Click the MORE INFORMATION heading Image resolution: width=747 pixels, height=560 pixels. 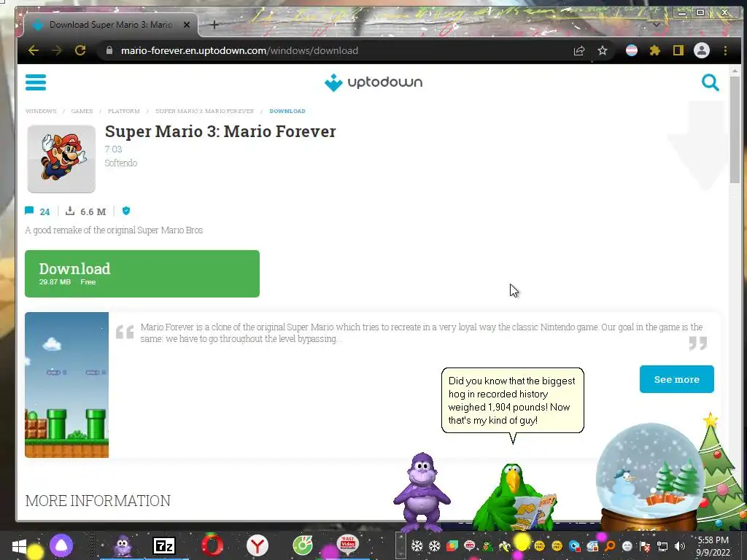pos(98,500)
